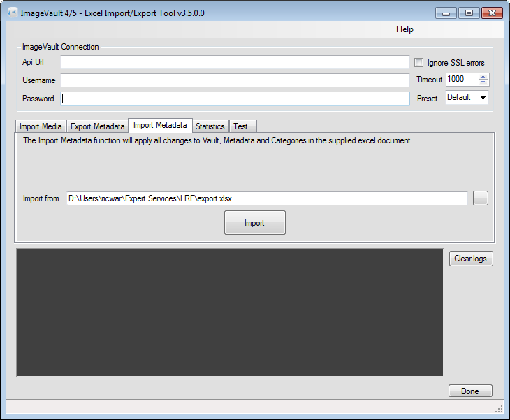
Task: Click the resize grip in status bar corner
Action: [x=499, y=410]
